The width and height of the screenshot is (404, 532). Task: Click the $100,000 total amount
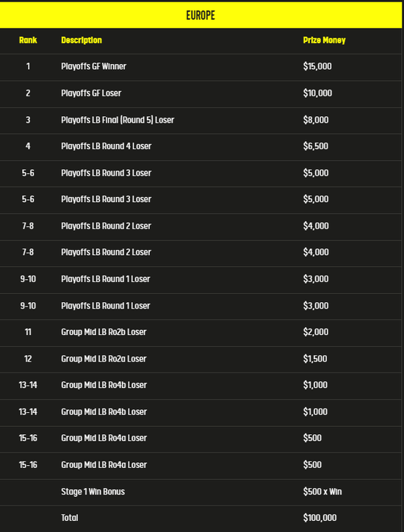point(320,518)
